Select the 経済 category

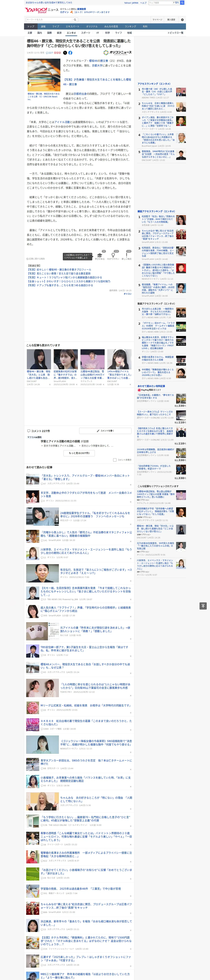coord(59,33)
